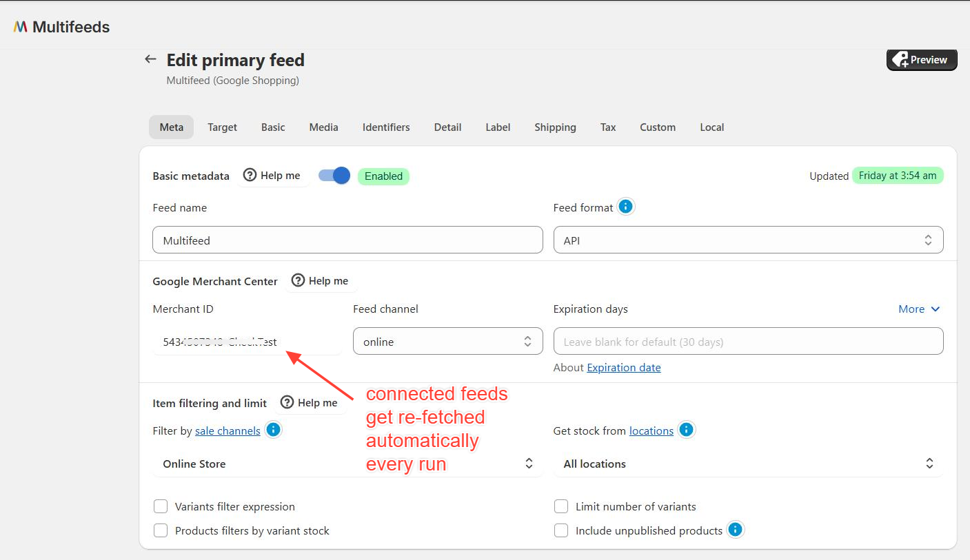
Task: Click info icon beside Include unpublished products
Action: coord(736,530)
